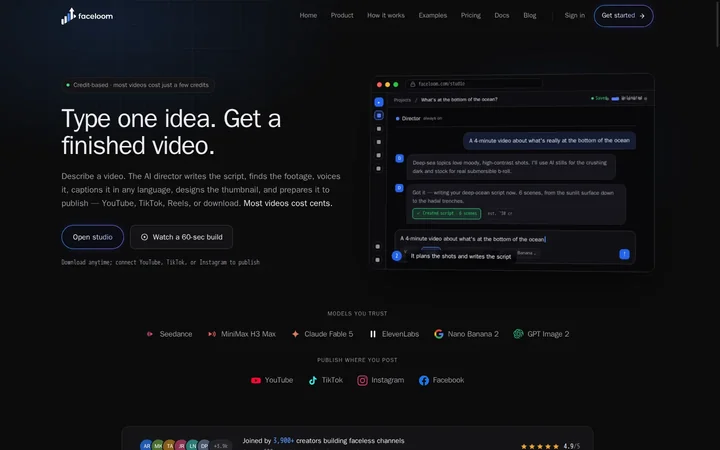720x450 pixels.
Task: Click the Instagram publish label
Action: 388,380
